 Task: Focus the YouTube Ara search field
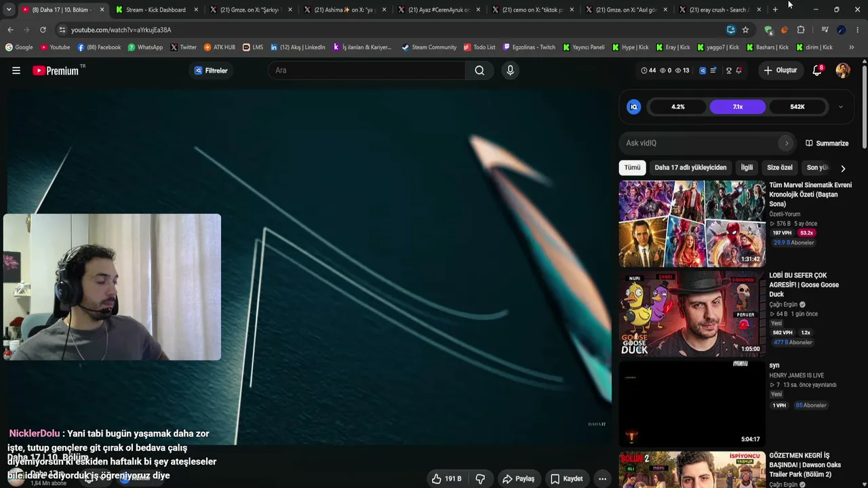point(367,70)
